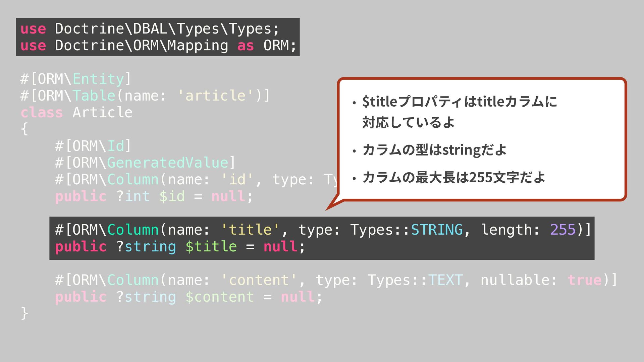Click the '$content' property variable
The width and height of the screenshot is (644, 362).
tap(220, 297)
